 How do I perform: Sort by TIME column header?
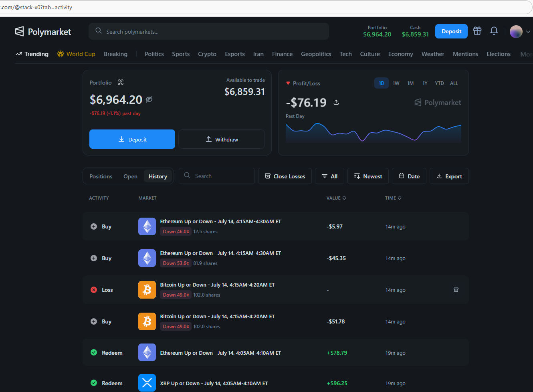click(x=393, y=198)
